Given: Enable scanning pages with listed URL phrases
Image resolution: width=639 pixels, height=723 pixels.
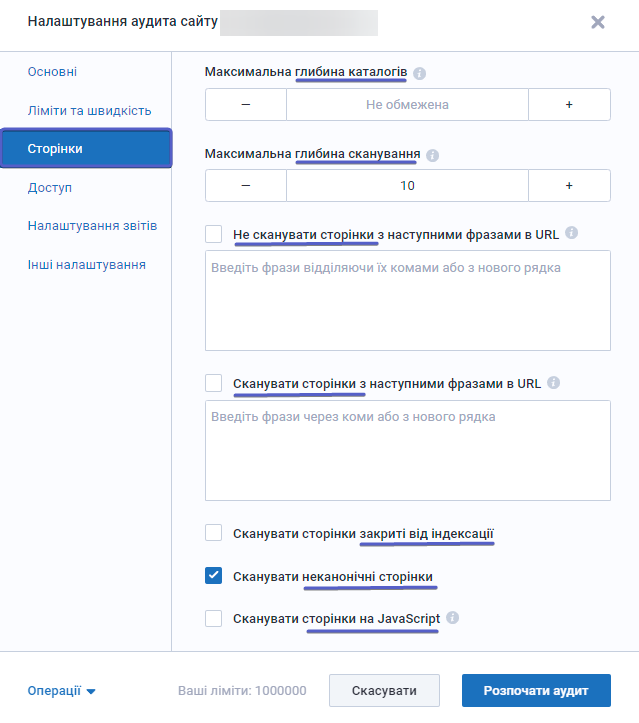Looking at the screenshot, I should point(213,383).
